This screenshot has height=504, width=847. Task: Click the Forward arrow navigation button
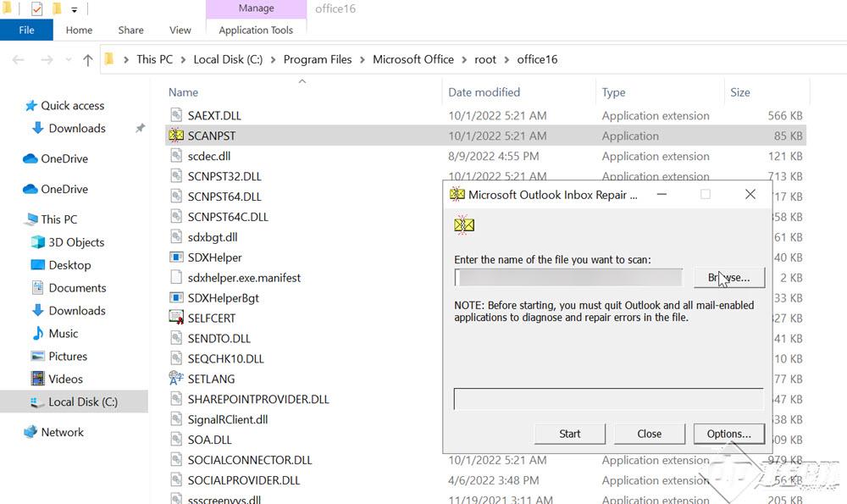(x=47, y=59)
